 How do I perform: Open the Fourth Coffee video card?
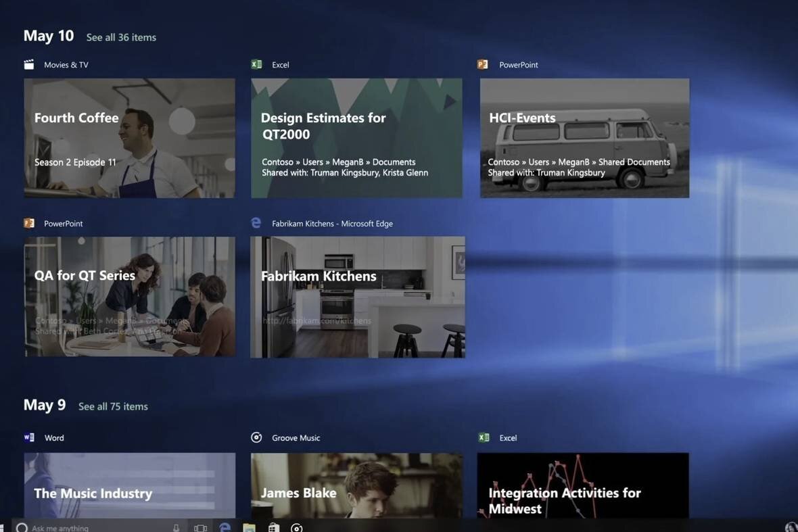click(x=130, y=138)
